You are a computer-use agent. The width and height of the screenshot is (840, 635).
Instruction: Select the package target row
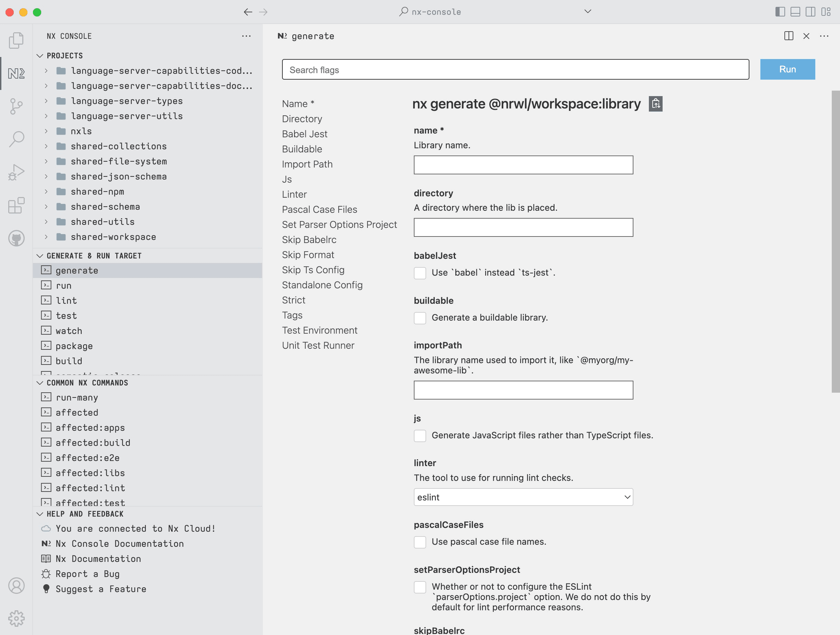147,346
